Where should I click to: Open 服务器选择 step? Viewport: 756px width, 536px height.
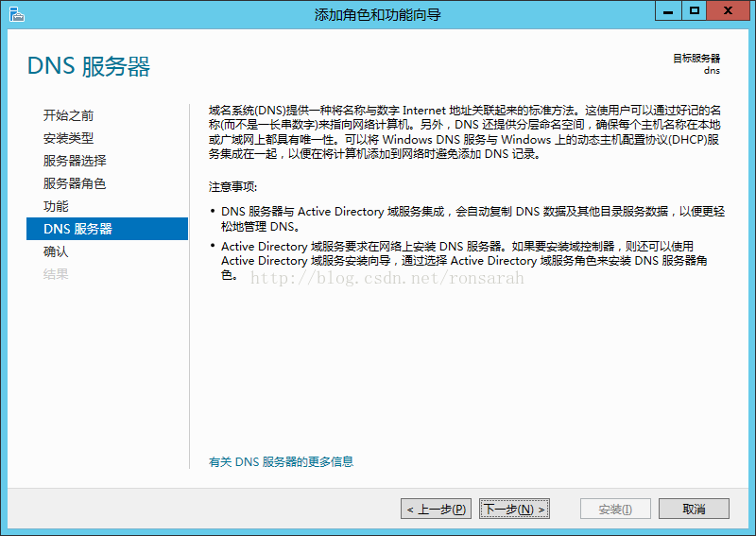tap(75, 161)
